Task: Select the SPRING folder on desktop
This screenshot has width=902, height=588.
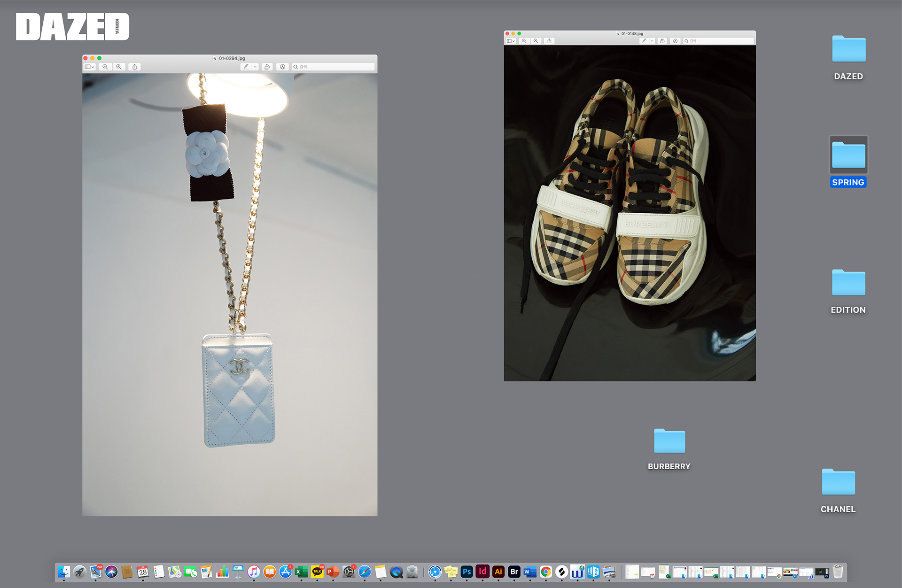Action: (848, 156)
